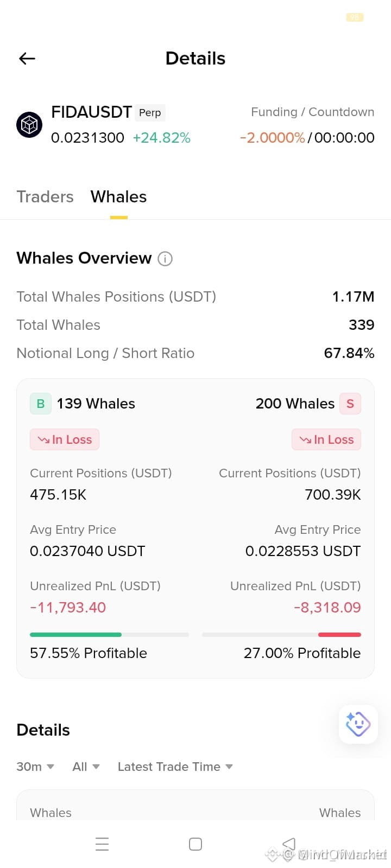Tap the red 27.00% profitable bar
This screenshot has width=391, height=868.
coord(339,634)
